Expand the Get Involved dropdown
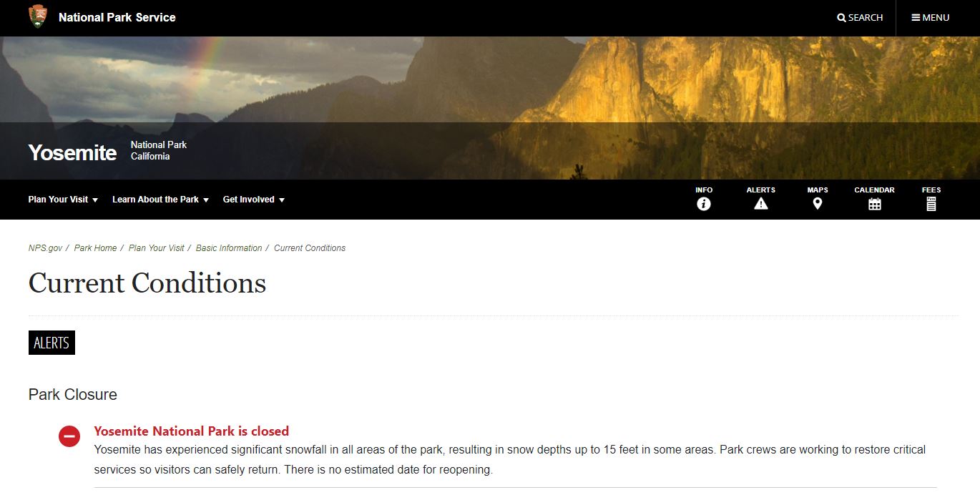 pos(254,200)
